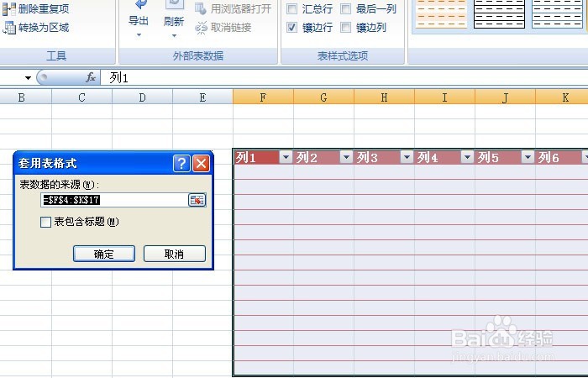Select column C header
Screen dimensions: 588x378
pyautogui.click(x=81, y=97)
